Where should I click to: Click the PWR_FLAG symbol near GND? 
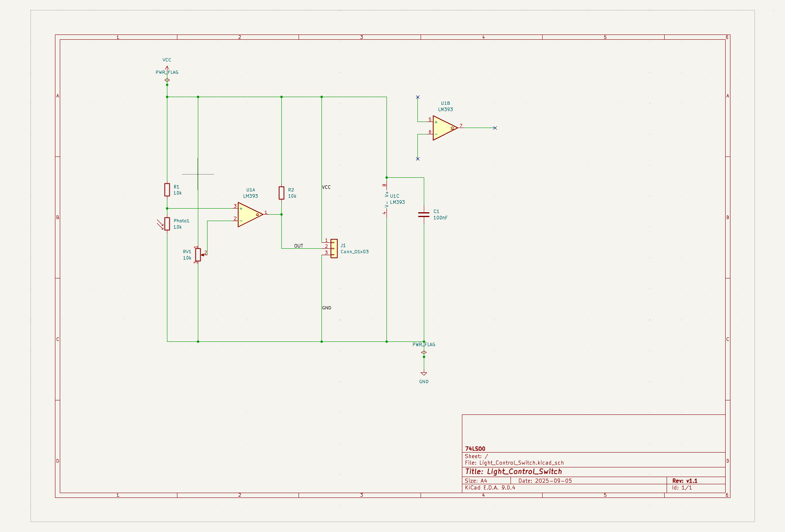pyautogui.click(x=424, y=352)
